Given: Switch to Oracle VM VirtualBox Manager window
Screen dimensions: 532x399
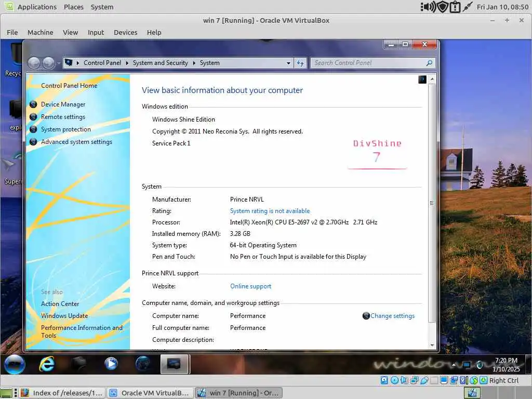Looking at the screenshot, I should (150, 393).
